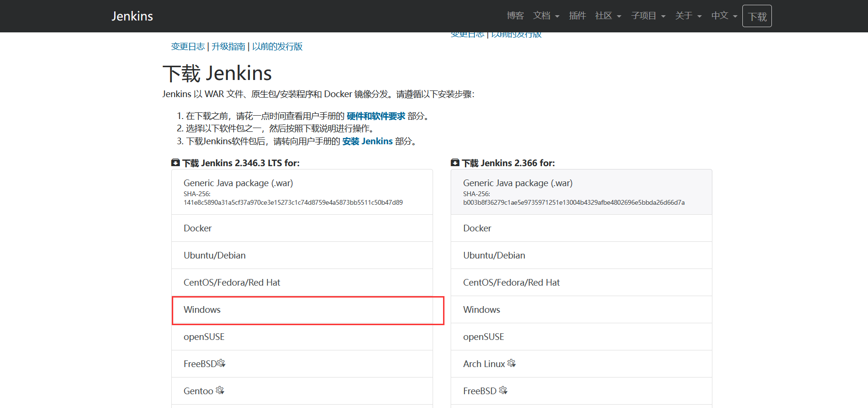This screenshot has width=868, height=408.
Task: Click the gear icon next to LTS FreeBSD
Action: click(x=221, y=363)
